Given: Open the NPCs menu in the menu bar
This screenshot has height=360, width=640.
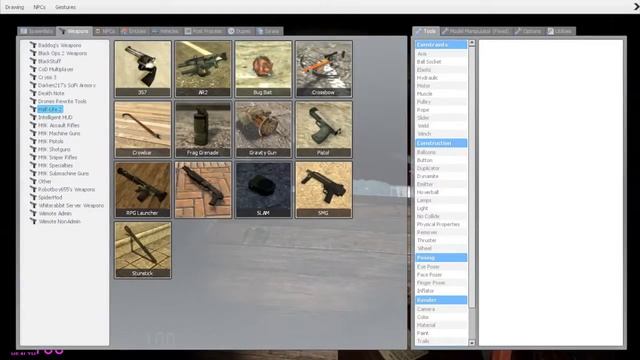Looking at the screenshot, I should [x=39, y=7].
